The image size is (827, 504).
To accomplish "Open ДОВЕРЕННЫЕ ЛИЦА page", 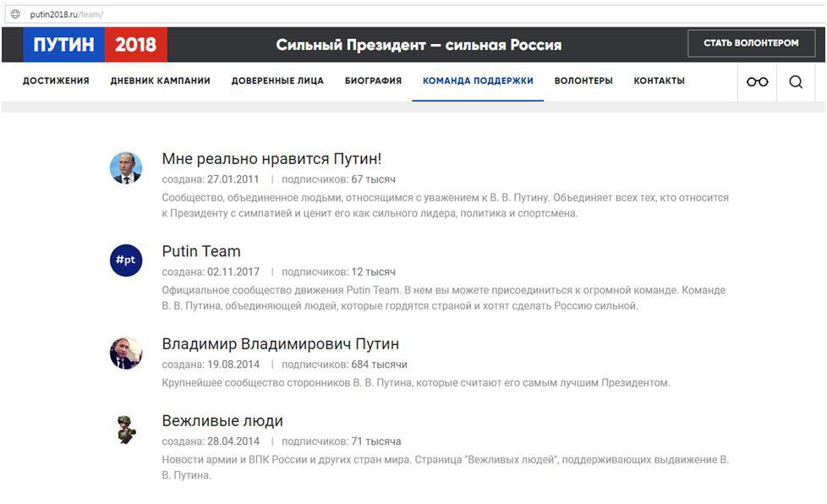I will (x=277, y=80).
